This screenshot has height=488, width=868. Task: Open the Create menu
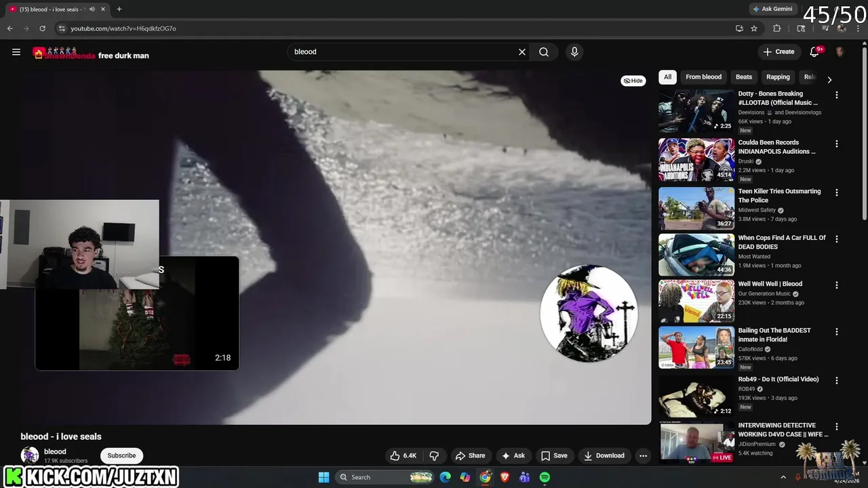(778, 52)
